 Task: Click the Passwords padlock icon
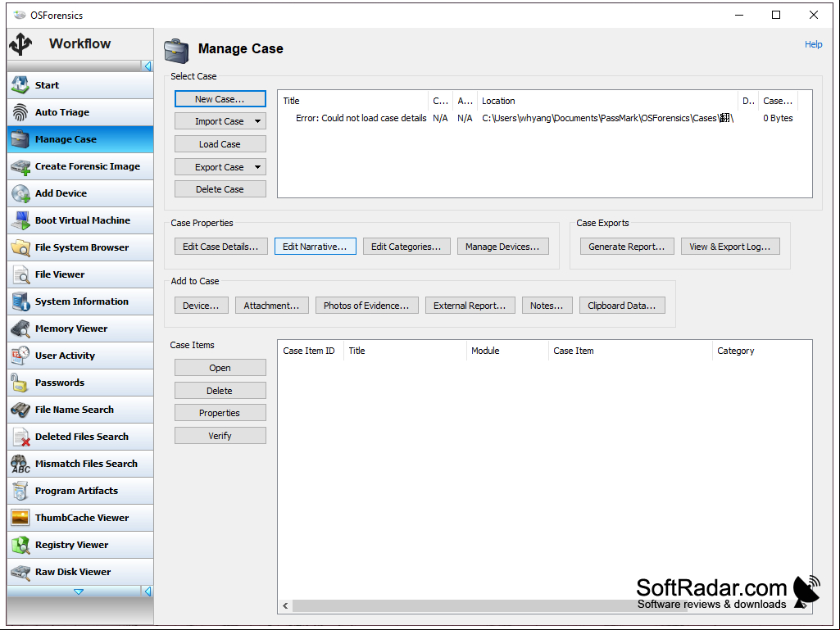[20, 383]
